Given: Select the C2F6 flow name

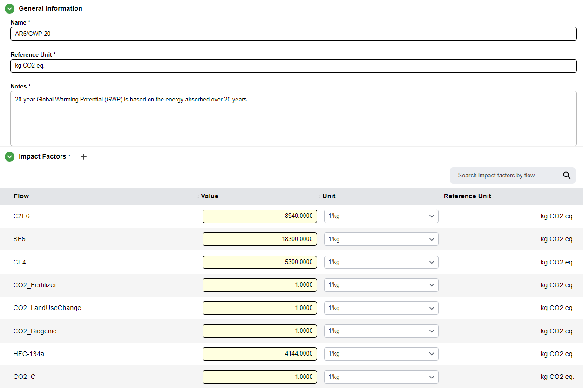Looking at the screenshot, I should coord(21,216).
